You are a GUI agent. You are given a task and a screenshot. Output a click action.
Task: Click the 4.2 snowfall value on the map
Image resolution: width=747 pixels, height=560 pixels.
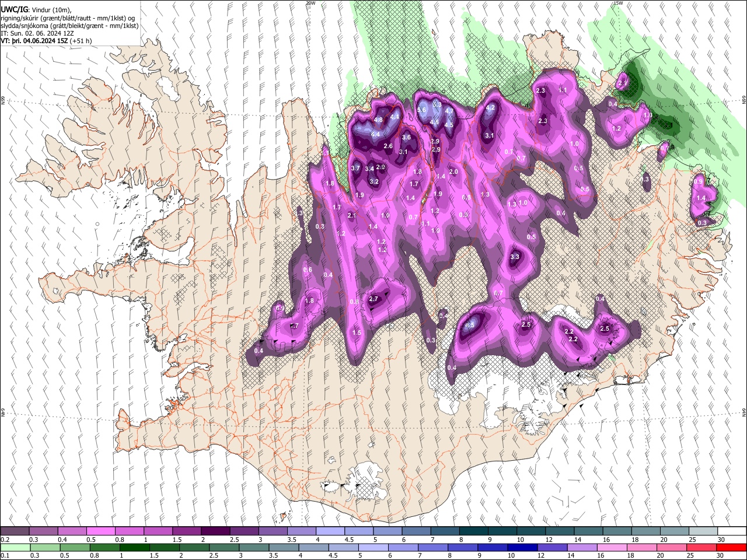491,108
